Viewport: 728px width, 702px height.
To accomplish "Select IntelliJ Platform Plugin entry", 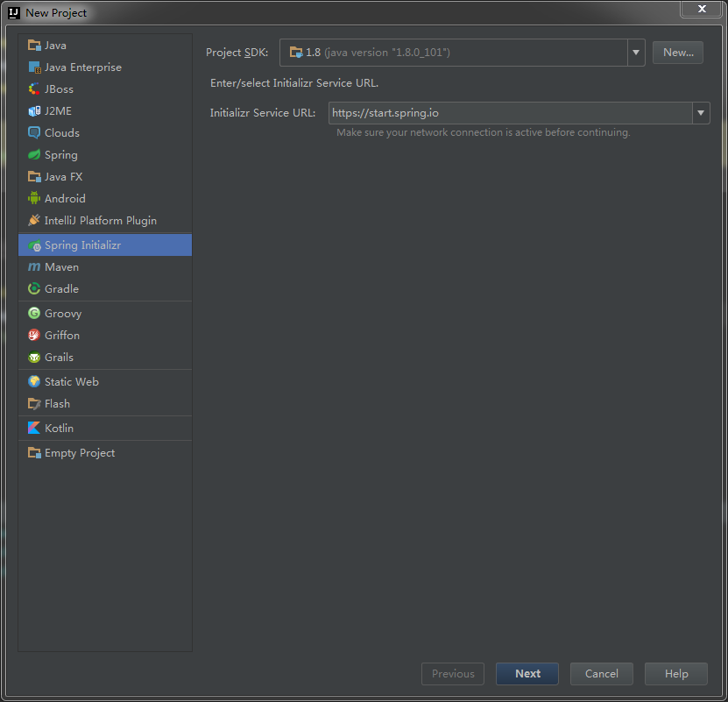I will (x=105, y=220).
